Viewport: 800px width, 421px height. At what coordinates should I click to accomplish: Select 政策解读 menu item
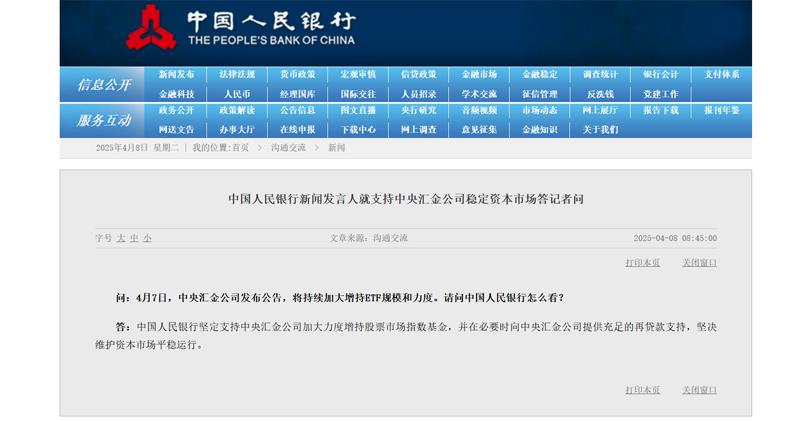click(x=237, y=110)
